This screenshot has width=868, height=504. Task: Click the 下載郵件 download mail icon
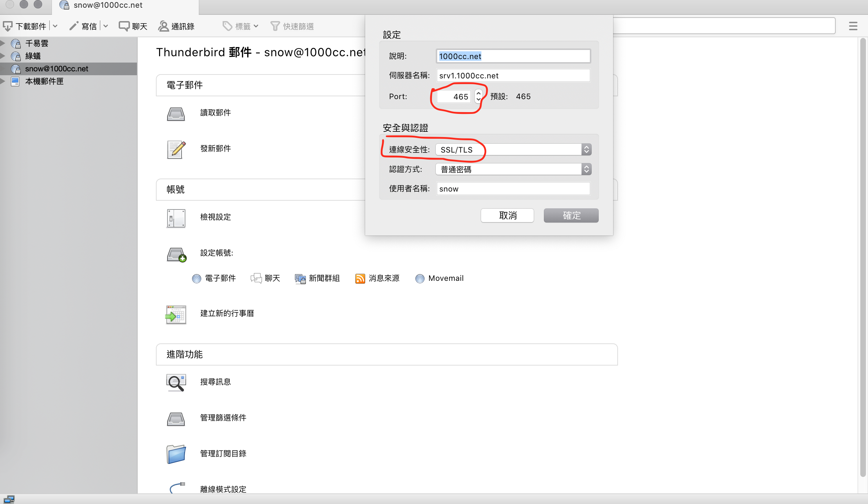point(8,26)
